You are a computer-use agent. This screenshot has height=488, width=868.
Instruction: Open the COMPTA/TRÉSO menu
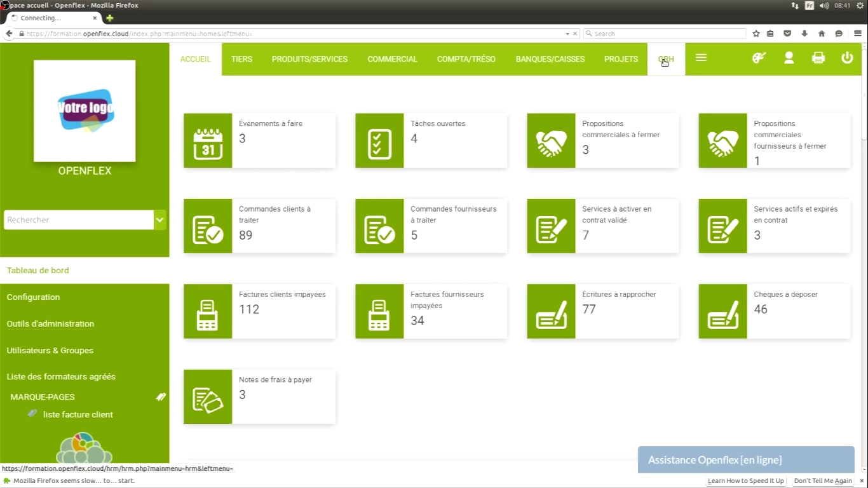pos(466,59)
